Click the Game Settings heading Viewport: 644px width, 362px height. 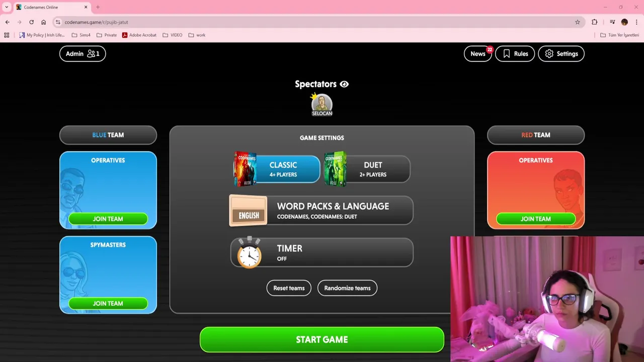click(322, 138)
